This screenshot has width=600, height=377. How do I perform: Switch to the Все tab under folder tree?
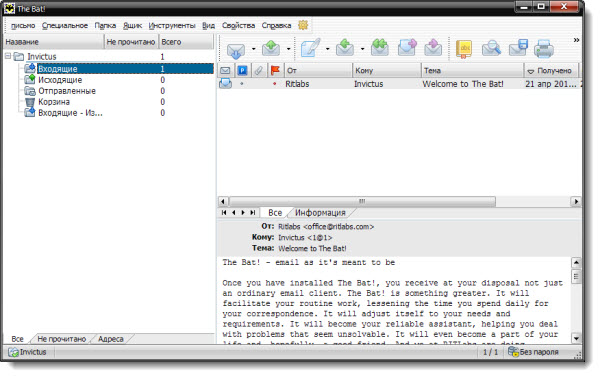tap(17, 339)
